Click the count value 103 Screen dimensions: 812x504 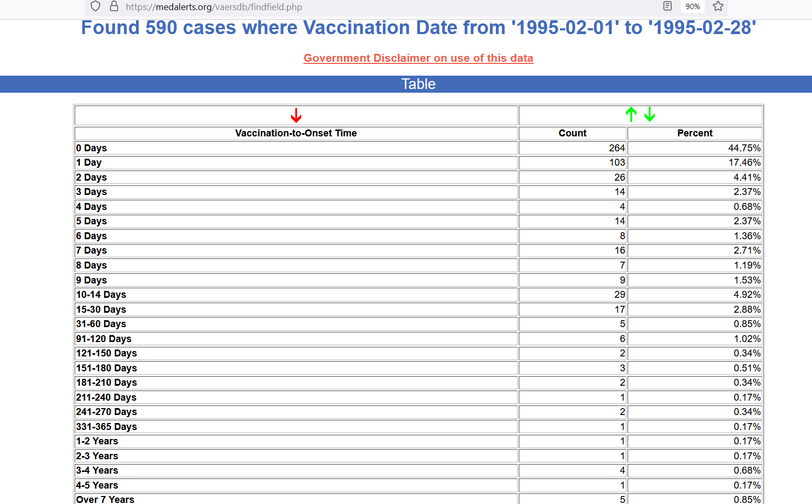coord(617,162)
